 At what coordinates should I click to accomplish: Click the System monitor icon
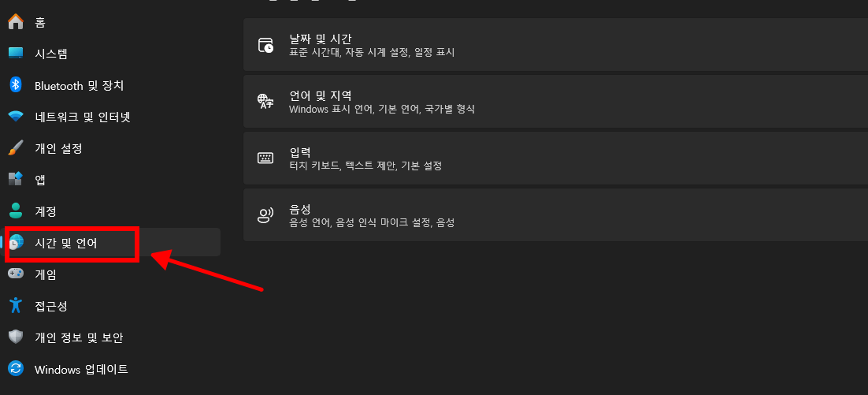pos(16,53)
